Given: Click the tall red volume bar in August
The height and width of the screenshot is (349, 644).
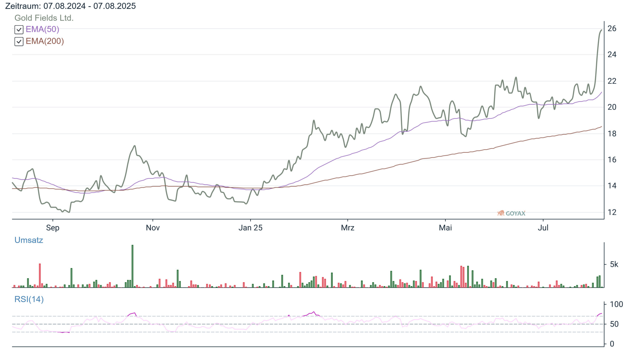Looking at the screenshot, I should (x=40, y=275).
